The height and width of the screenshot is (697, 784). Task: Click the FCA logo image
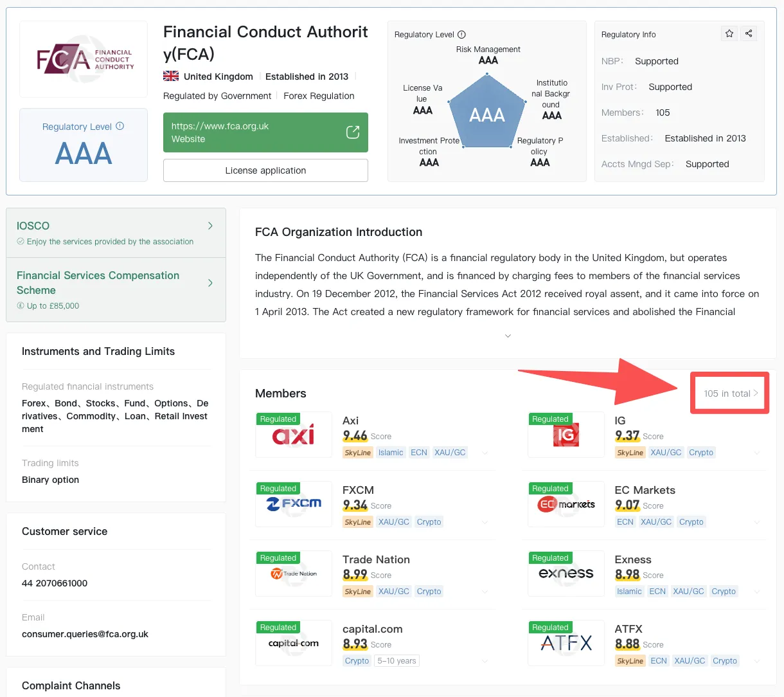pyautogui.click(x=84, y=59)
